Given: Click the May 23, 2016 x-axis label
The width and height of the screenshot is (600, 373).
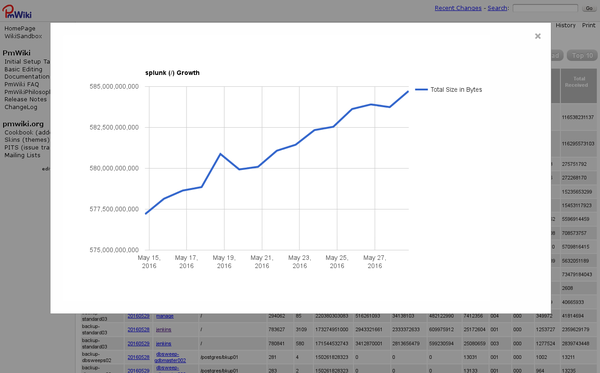Looking at the screenshot, I should (x=300, y=262).
